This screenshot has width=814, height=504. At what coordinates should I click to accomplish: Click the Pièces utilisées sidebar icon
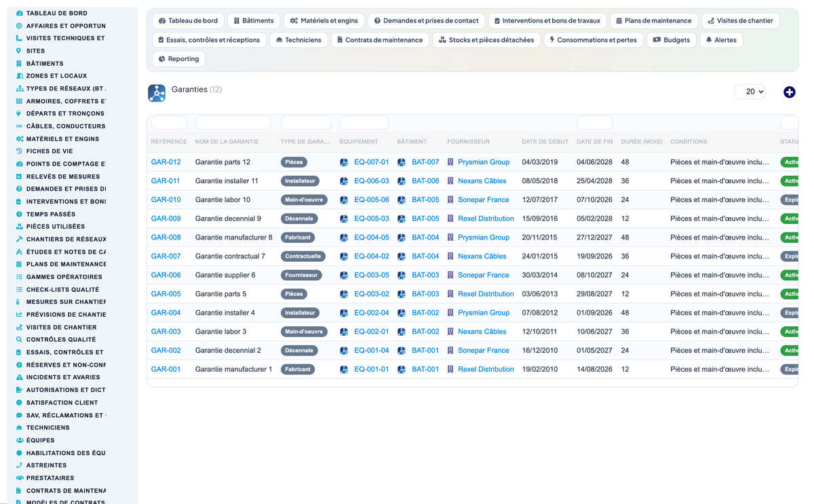coord(19,227)
